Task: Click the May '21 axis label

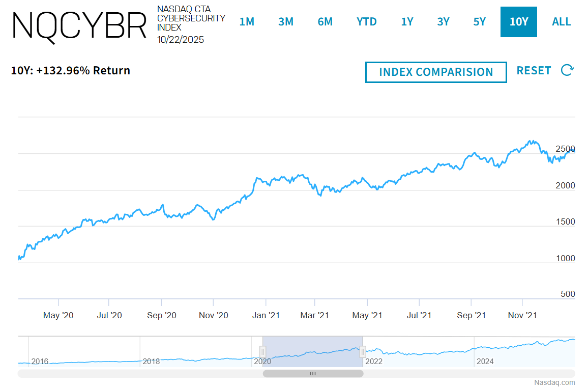Action: (367, 315)
